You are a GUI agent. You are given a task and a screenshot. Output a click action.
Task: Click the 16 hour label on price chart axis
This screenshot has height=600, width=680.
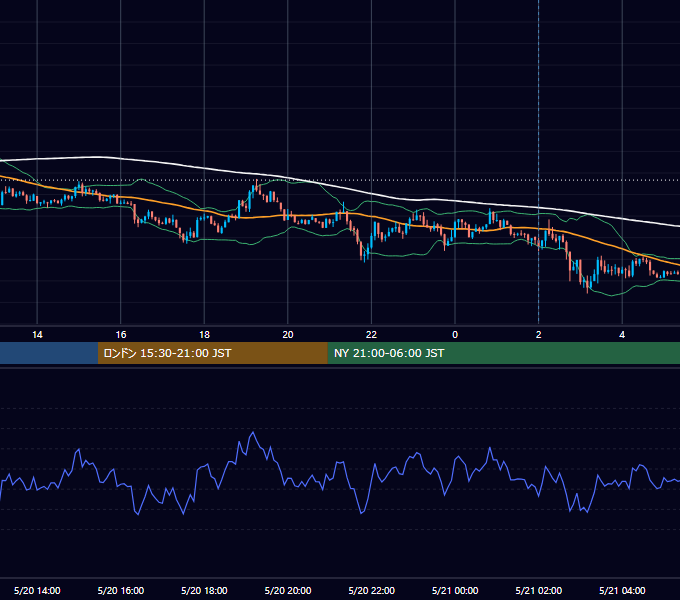(x=121, y=335)
